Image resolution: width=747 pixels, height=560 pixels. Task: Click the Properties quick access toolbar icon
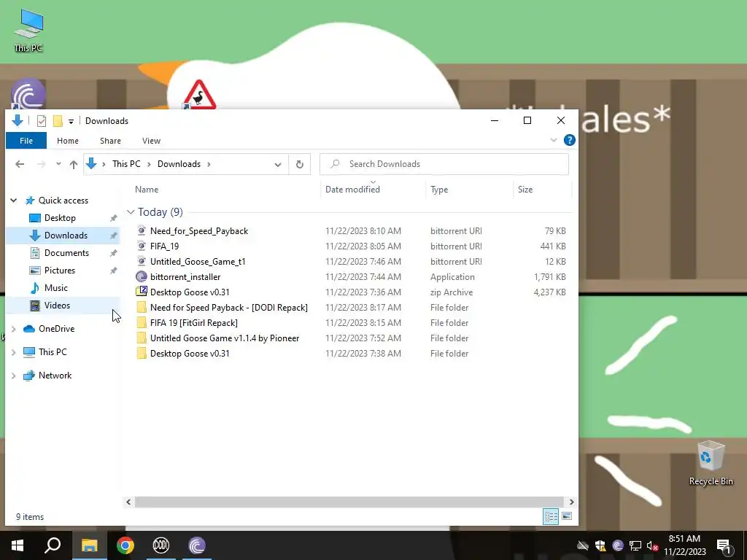tap(42, 121)
